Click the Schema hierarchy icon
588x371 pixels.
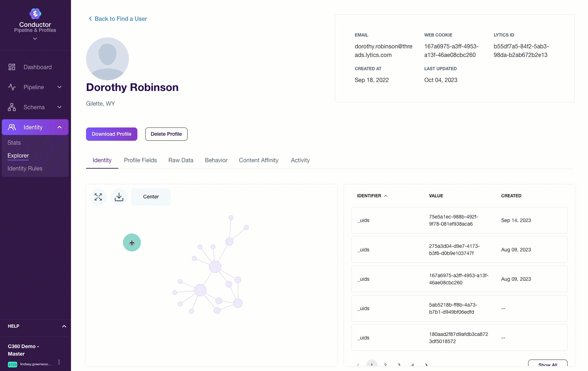coord(12,107)
